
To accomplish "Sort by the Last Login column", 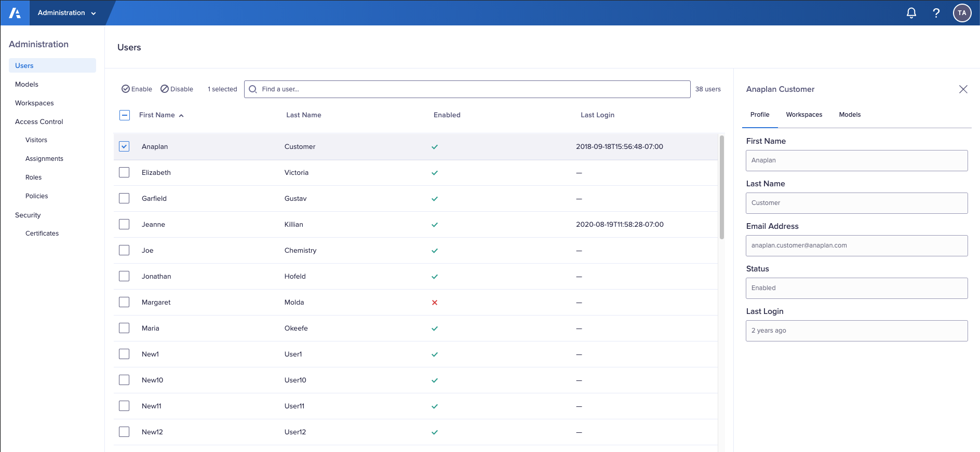I will (597, 115).
